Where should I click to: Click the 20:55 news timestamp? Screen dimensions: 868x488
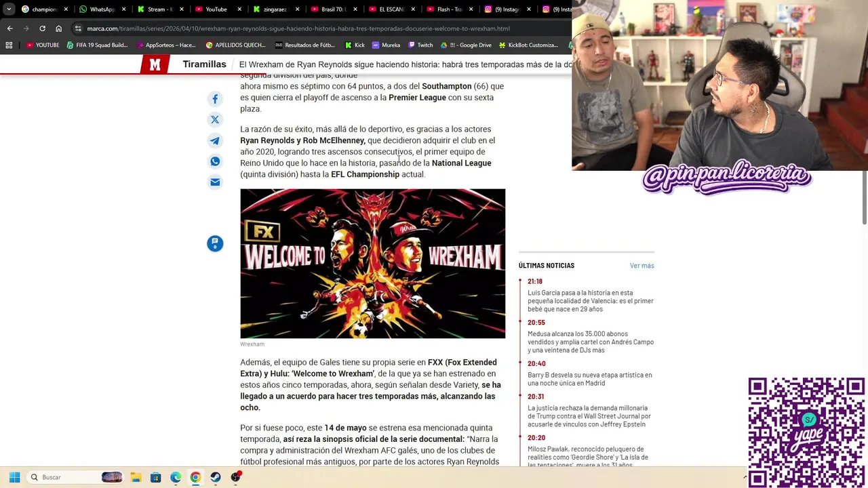536,323
